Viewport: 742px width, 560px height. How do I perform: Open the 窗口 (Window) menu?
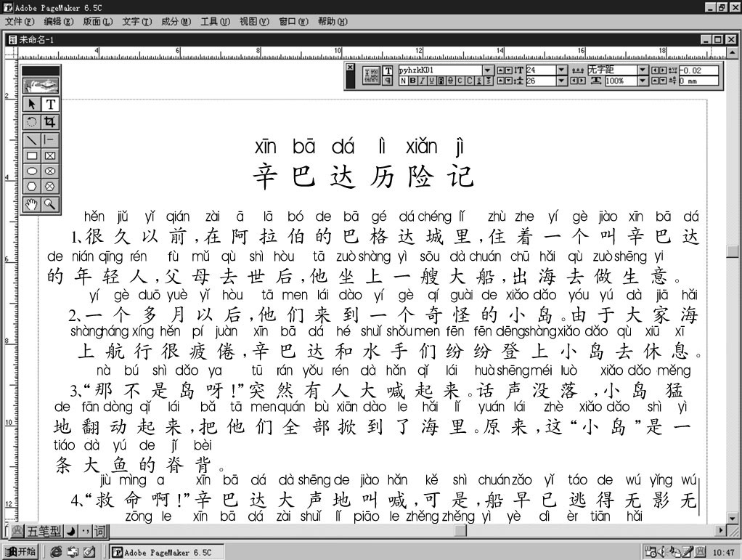pyautogui.click(x=293, y=21)
